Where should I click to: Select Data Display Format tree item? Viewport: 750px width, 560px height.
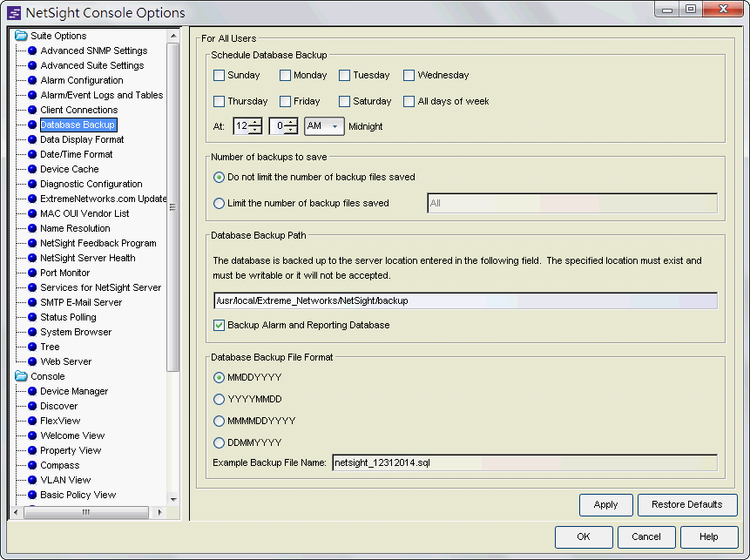pos(82,139)
